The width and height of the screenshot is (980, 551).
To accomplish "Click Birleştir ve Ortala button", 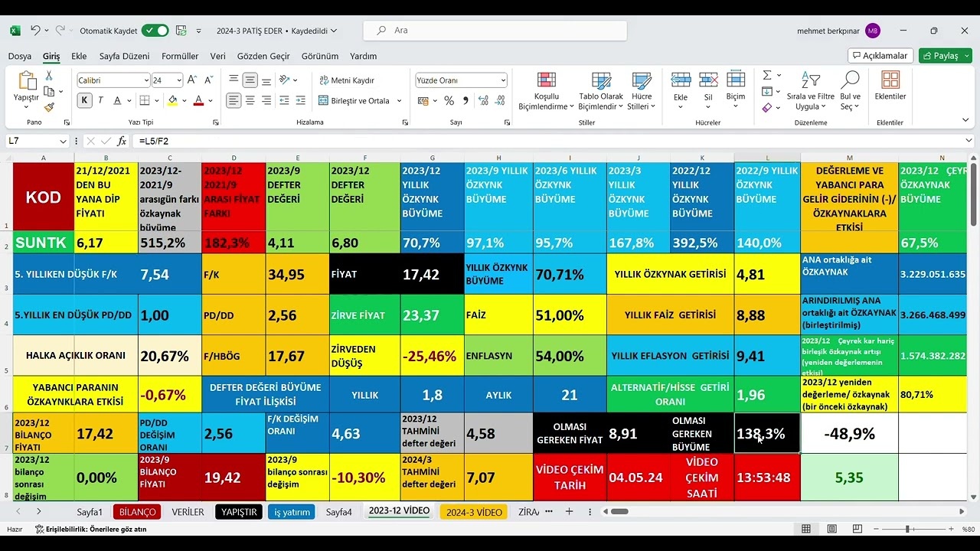I will (x=354, y=100).
